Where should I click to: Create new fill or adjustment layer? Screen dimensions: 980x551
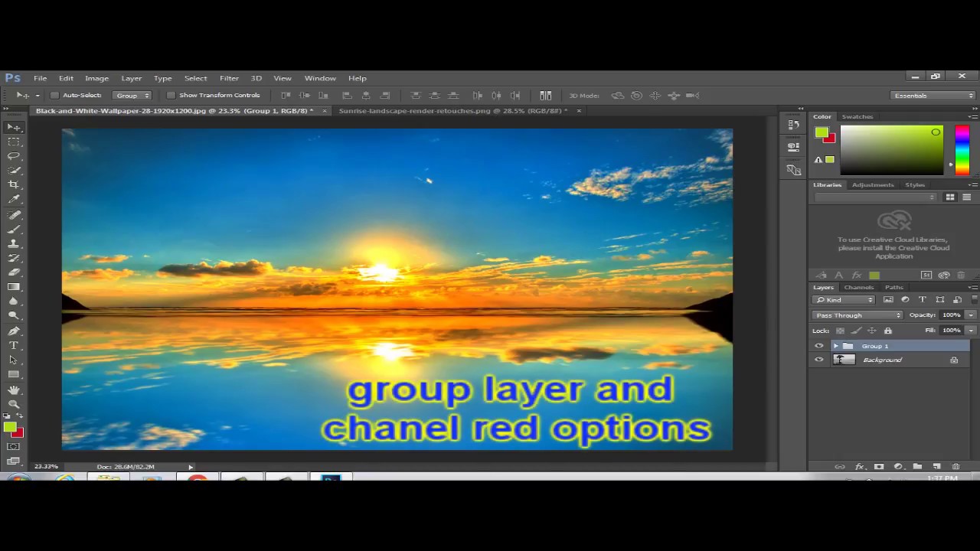[898, 467]
